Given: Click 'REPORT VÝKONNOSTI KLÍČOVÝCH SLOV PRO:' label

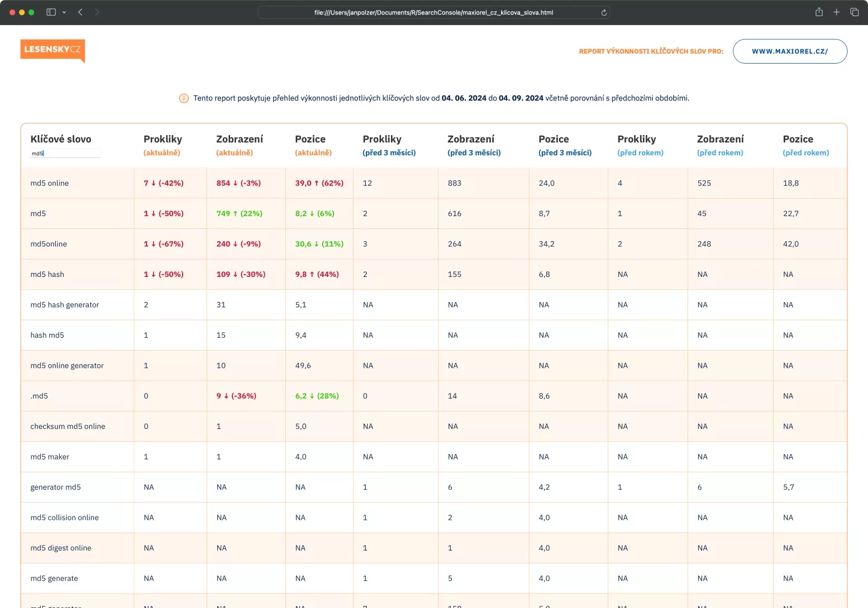Looking at the screenshot, I should (x=651, y=51).
